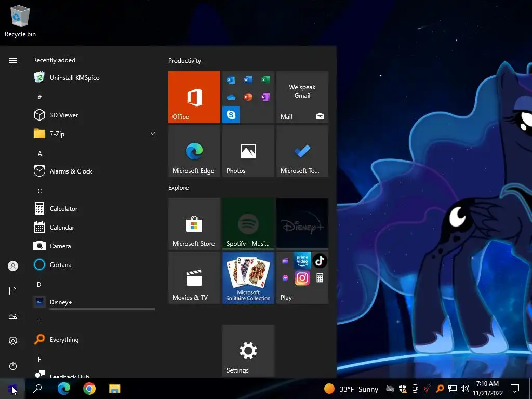Open PowerPoint in the Office folder tile
Image resolution: width=532 pixels, height=399 pixels.
[248, 97]
